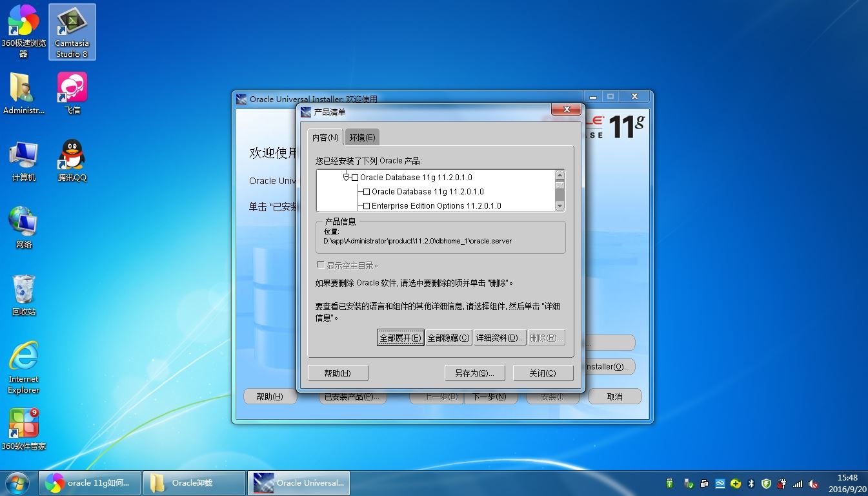Image resolution: width=868 pixels, height=496 pixels.
Task: Click product list scrollbar up arrow
Action: 560,176
